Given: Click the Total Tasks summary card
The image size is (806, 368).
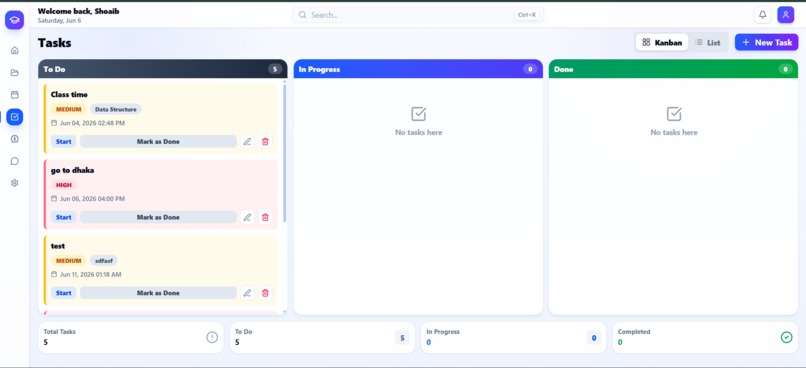Looking at the screenshot, I should 131,338.
